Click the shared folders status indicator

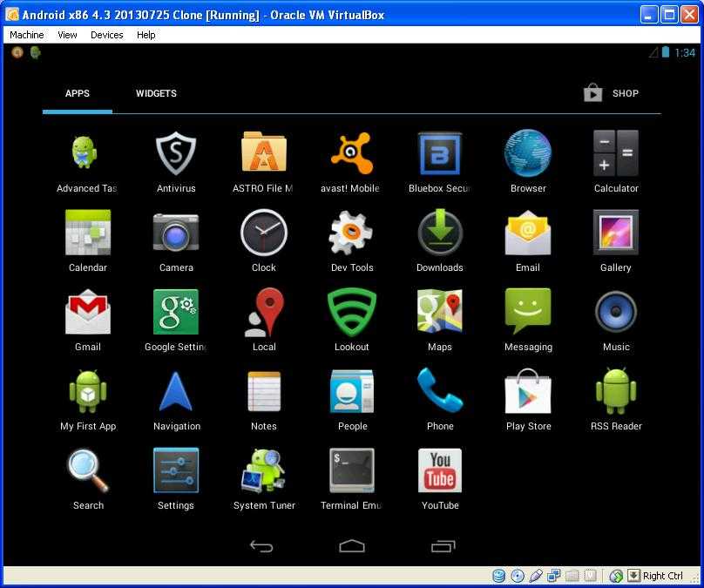[572, 576]
